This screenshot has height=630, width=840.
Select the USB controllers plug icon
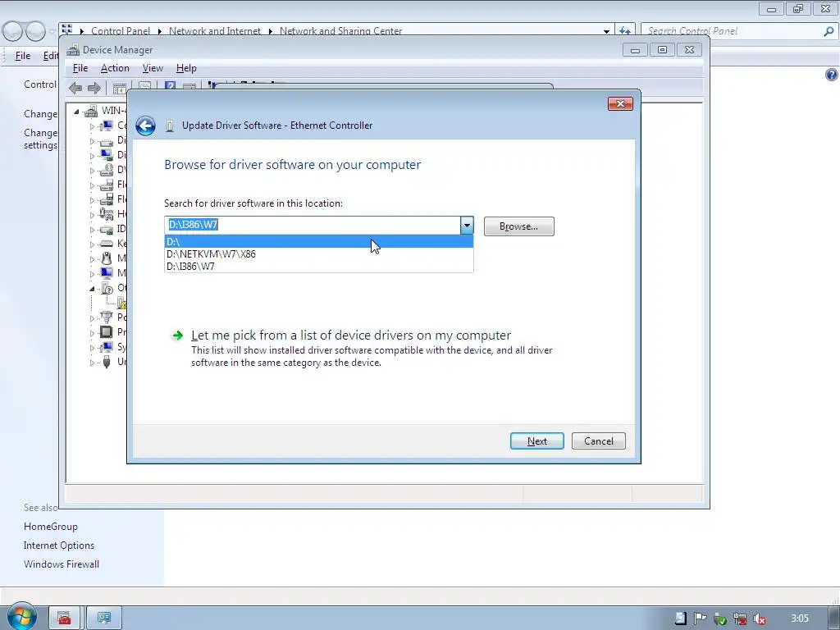pos(107,362)
